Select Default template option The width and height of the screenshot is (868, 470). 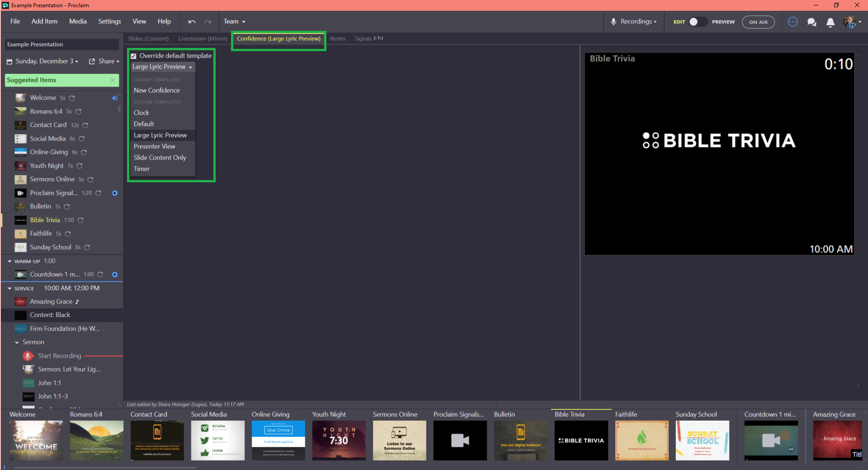click(x=163, y=124)
